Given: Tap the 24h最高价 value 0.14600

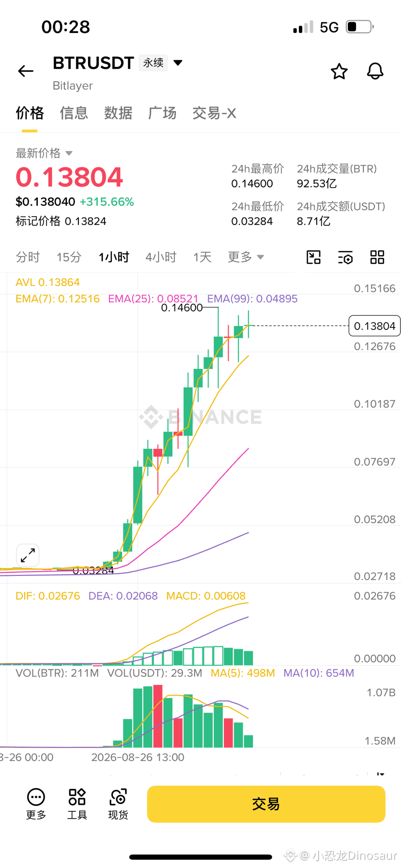Looking at the screenshot, I should click(252, 184).
